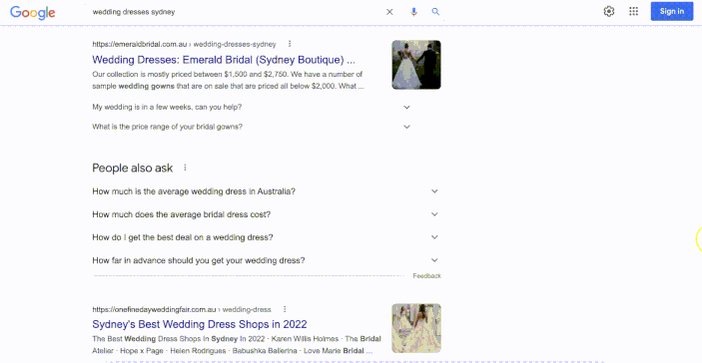Viewport: 702px width, 363px height.
Task: Expand 'How much is the average wedding dress in Australia?'
Action: click(265, 192)
